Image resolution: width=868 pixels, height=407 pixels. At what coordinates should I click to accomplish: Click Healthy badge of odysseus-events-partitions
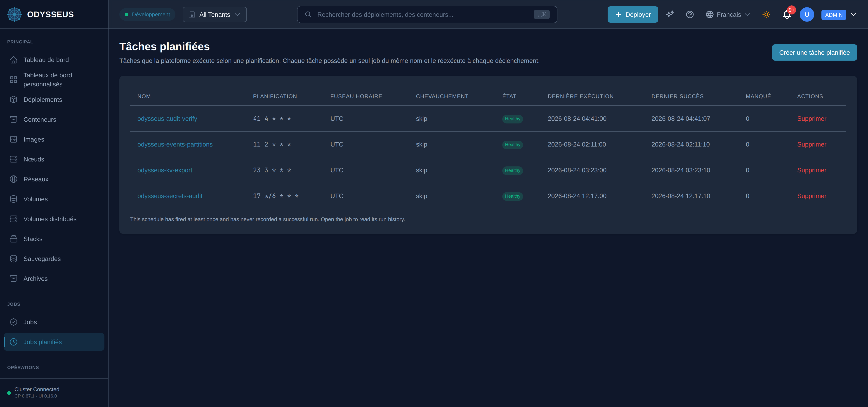click(x=512, y=144)
